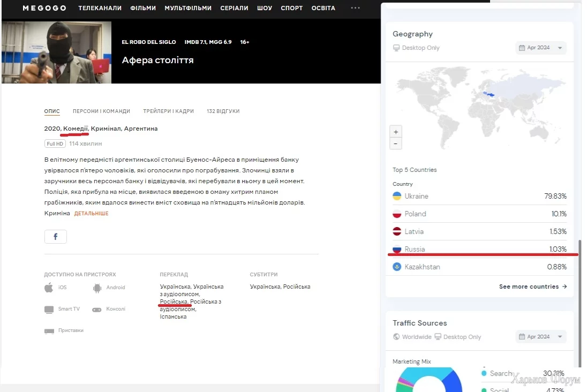Click the MEGOGO logo
Image resolution: width=587 pixels, height=392 pixels.
pyautogui.click(x=44, y=8)
